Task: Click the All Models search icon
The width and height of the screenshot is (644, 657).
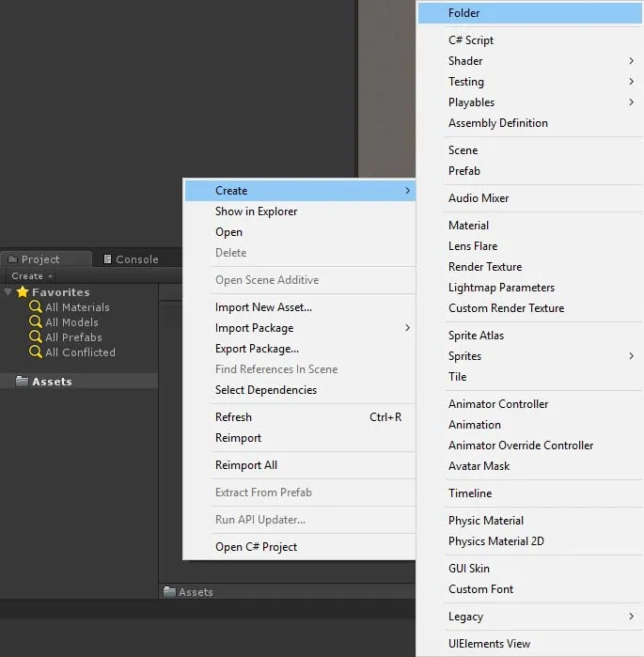Action: [x=36, y=322]
